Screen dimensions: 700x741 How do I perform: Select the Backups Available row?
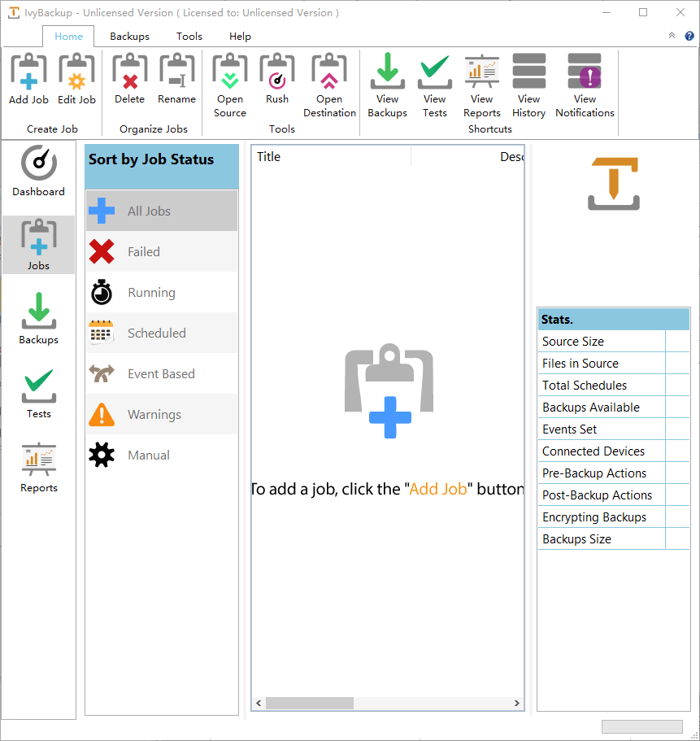coord(614,407)
